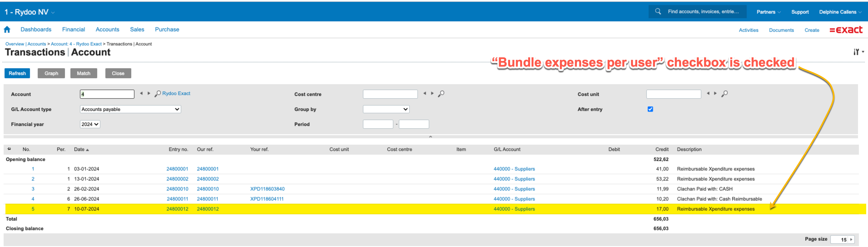Screen dimensions: 868x247
Task: Click the Match button
Action: [x=84, y=73]
